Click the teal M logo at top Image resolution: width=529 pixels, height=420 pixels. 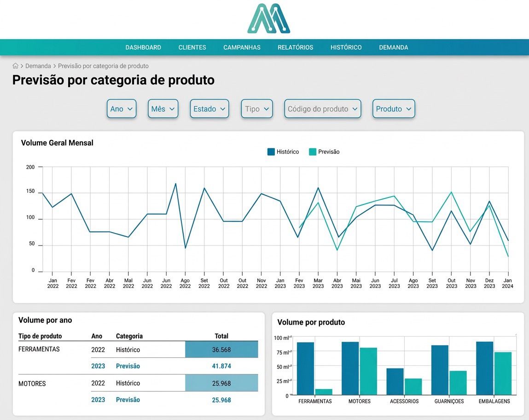pyautogui.click(x=268, y=17)
